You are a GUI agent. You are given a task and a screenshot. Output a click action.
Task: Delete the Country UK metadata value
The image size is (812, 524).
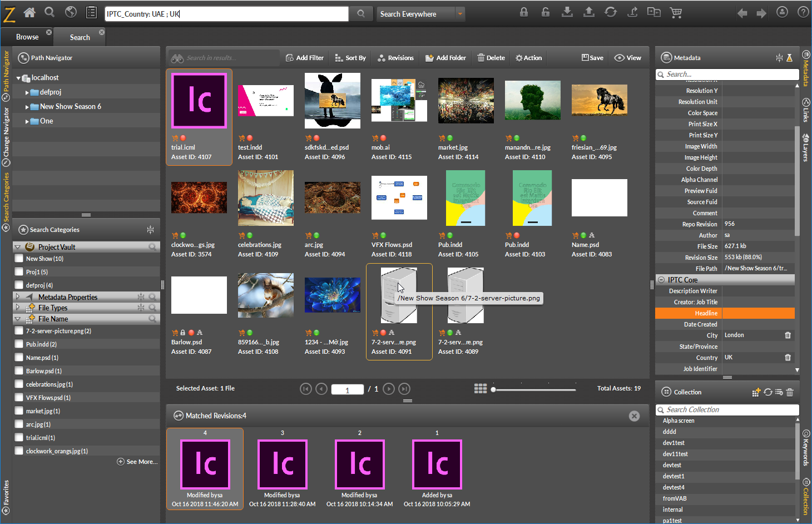(788, 358)
